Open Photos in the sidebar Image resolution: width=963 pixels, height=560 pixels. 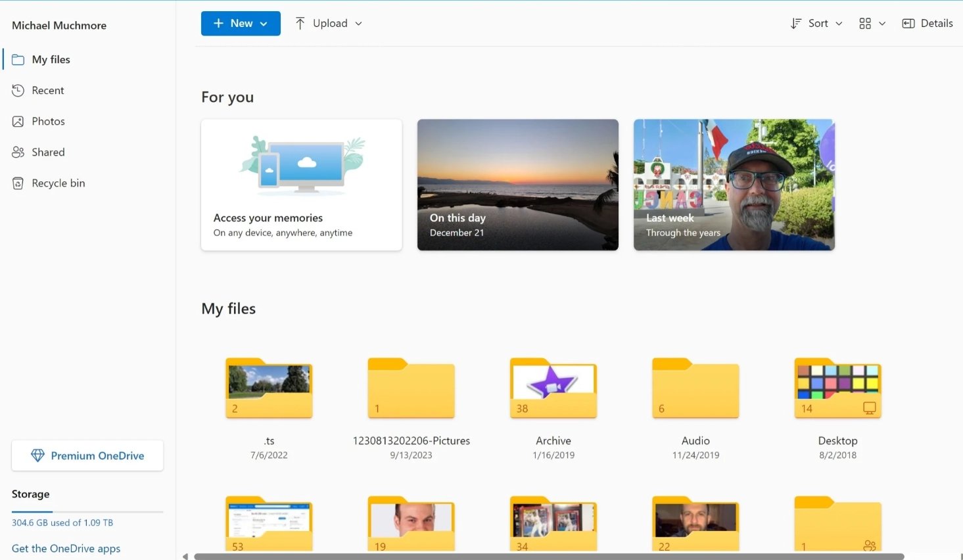tap(89, 121)
